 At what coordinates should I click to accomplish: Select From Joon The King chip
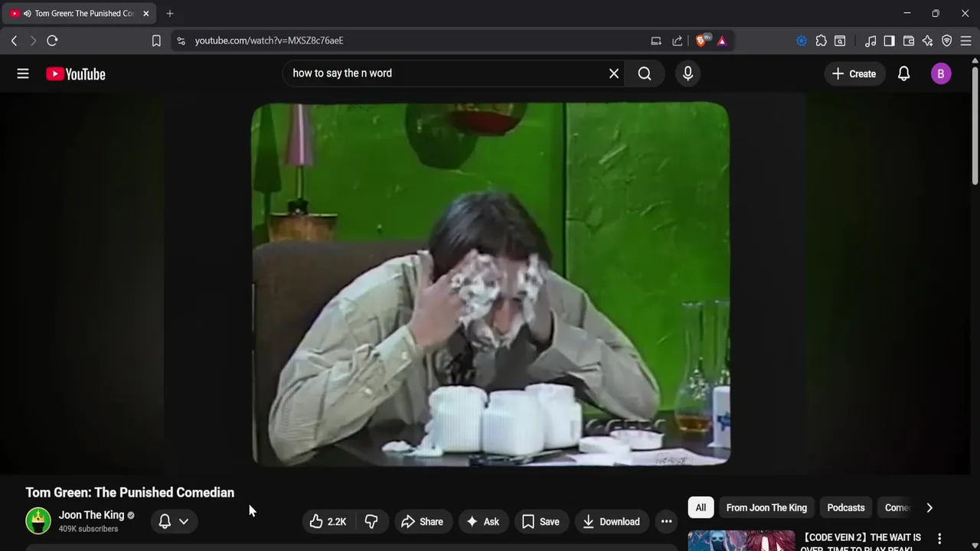coord(766,507)
